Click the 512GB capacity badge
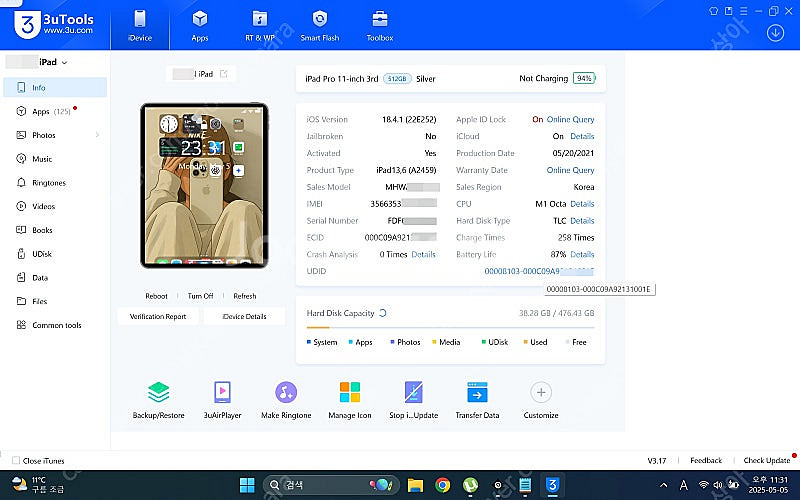Viewport: 800px width, 500px height. 397,79
